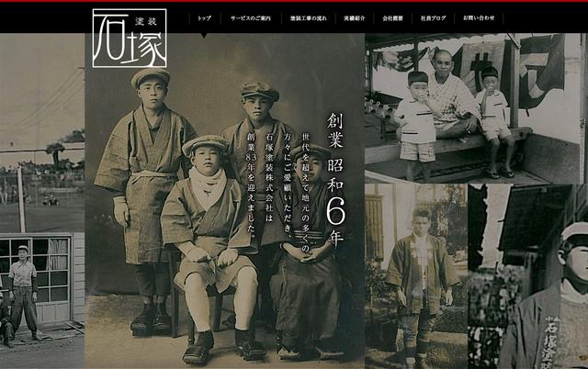Open the 社長ブログ link
This screenshot has width=588, height=369.
tap(434, 17)
